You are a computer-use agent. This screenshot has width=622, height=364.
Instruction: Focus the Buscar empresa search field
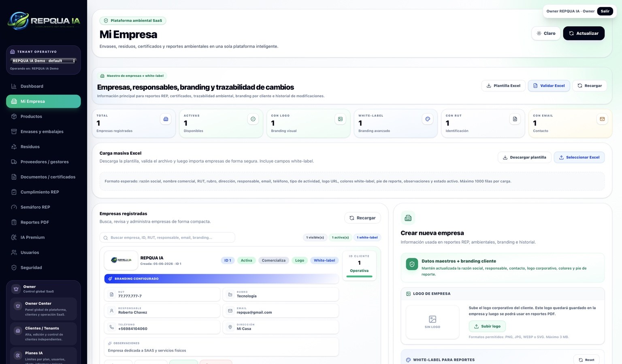[x=167, y=238]
